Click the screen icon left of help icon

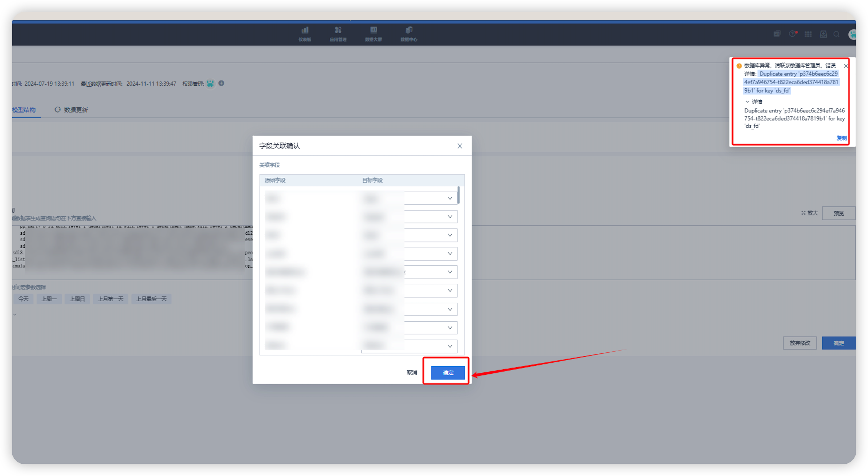[777, 34]
